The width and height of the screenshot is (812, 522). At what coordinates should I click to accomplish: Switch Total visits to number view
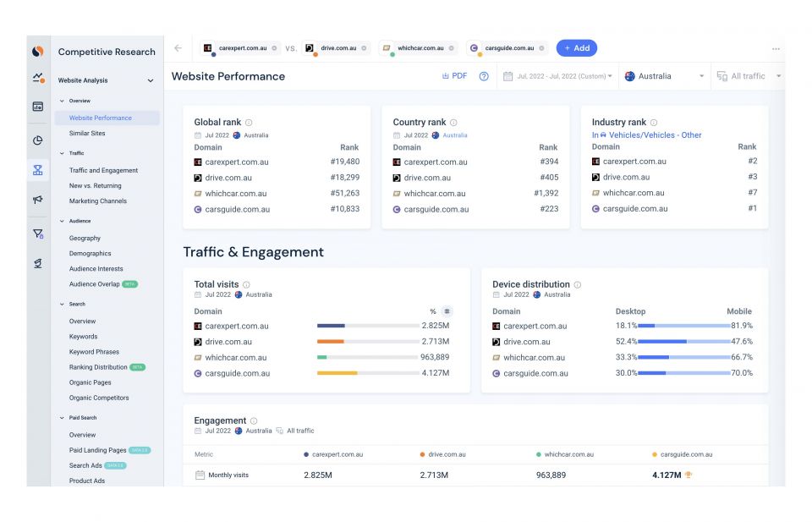tap(447, 311)
